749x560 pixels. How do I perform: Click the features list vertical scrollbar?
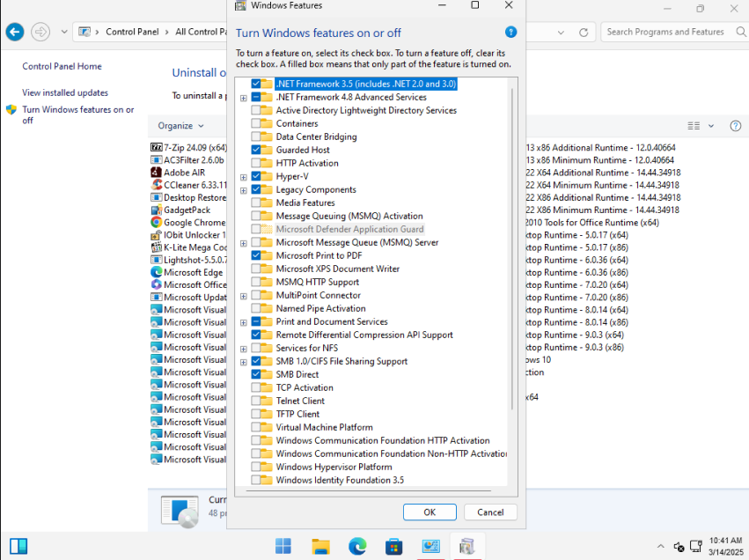click(512, 248)
